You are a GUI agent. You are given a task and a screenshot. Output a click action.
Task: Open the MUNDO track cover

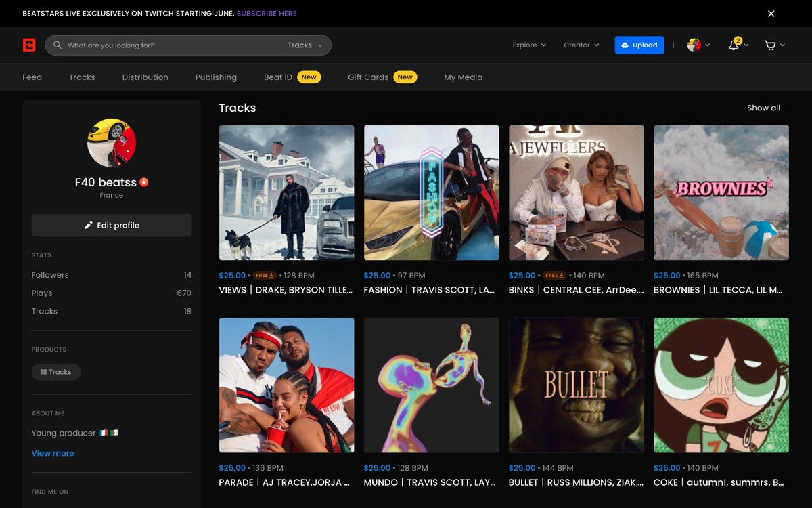[x=432, y=385]
